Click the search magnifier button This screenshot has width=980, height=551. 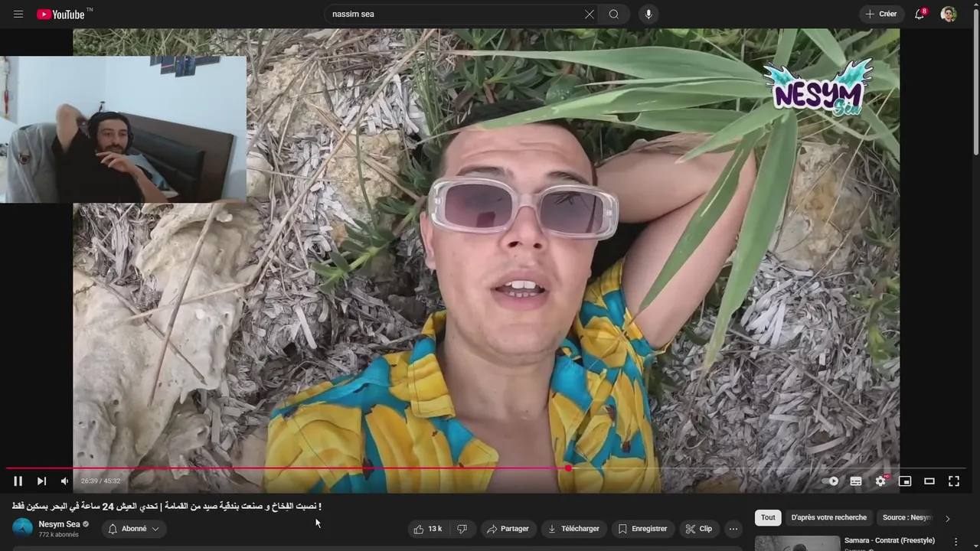pyautogui.click(x=614, y=14)
